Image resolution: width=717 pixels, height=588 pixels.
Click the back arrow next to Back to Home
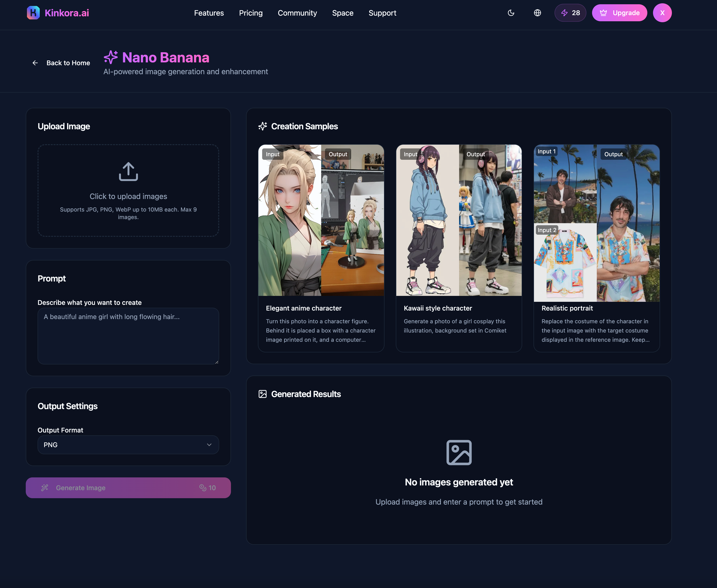(x=35, y=63)
